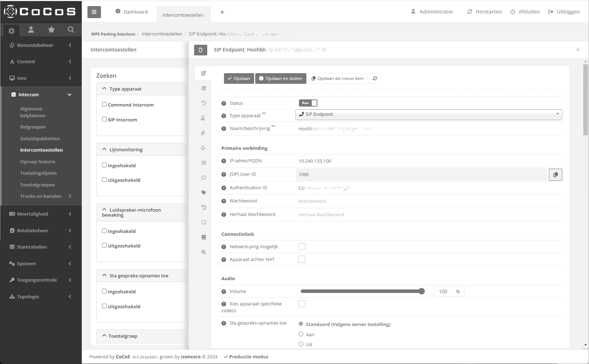Expand the Meertaligheid menu section
Image resolution: width=589 pixels, height=364 pixels.
(41, 214)
